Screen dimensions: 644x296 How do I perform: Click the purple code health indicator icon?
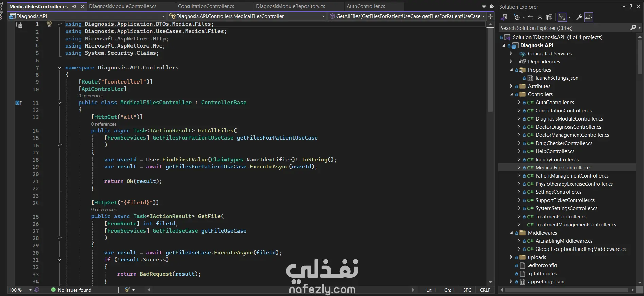[x=37, y=290]
